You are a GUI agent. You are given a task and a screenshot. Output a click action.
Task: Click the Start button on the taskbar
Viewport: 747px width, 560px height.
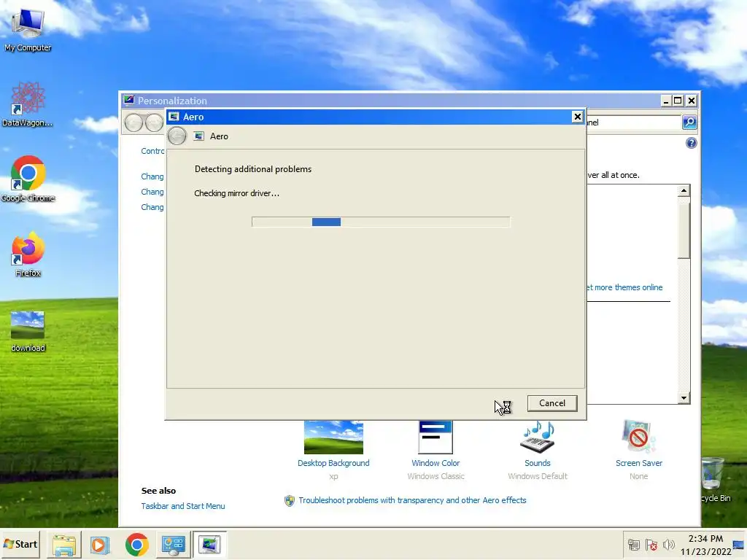[20, 544]
